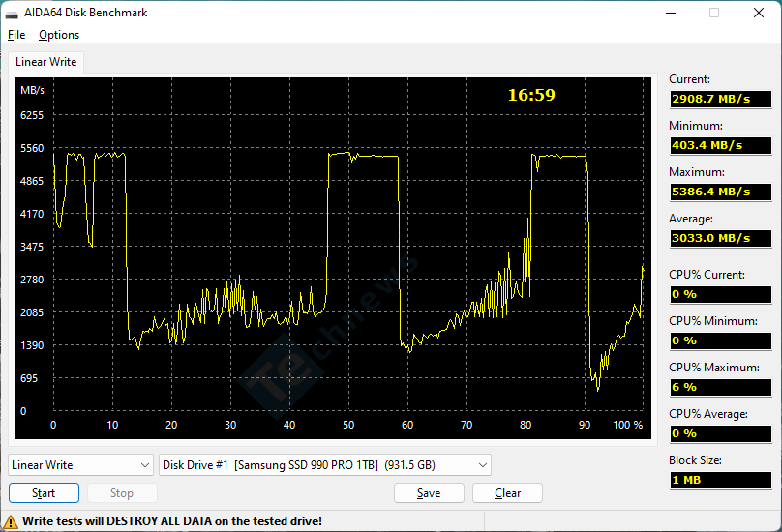Open the File menu

pos(16,35)
